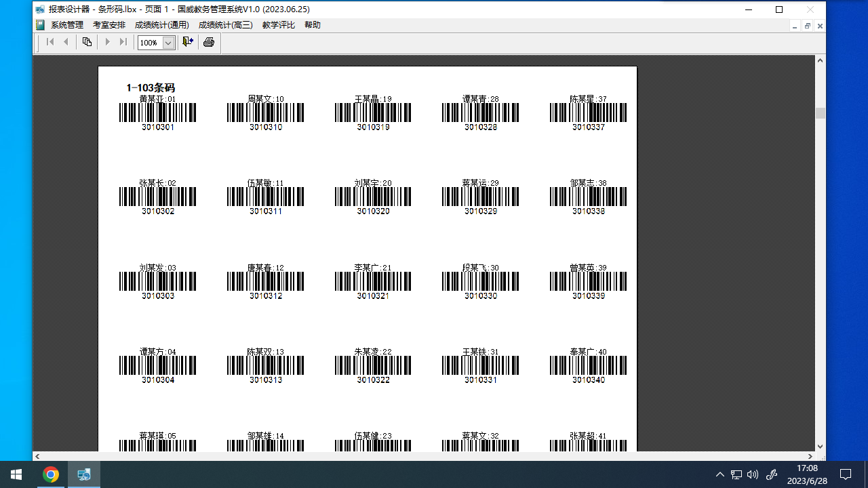
Task: Click the app icon left of 系统管理
Action: (x=40, y=25)
